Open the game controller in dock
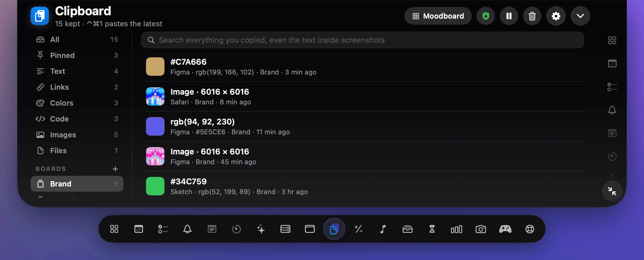The height and width of the screenshot is (260, 644). [x=505, y=229]
